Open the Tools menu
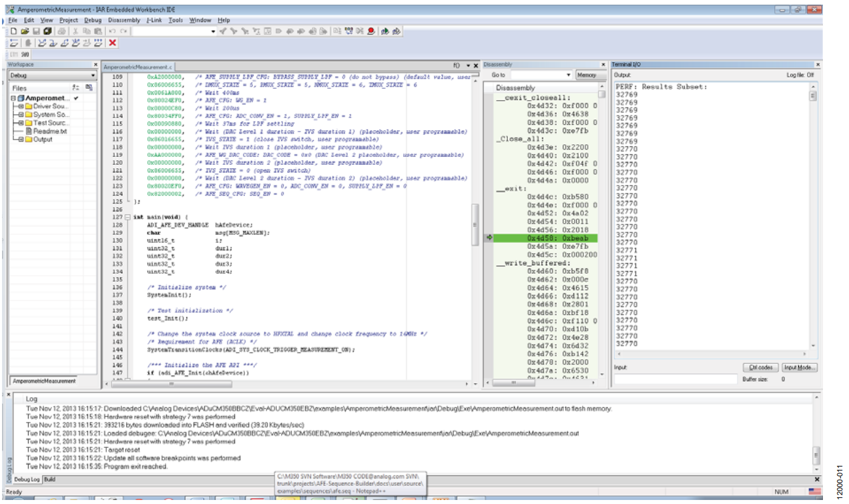The height and width of the screenshot is (504, 849). pos(176,20)
